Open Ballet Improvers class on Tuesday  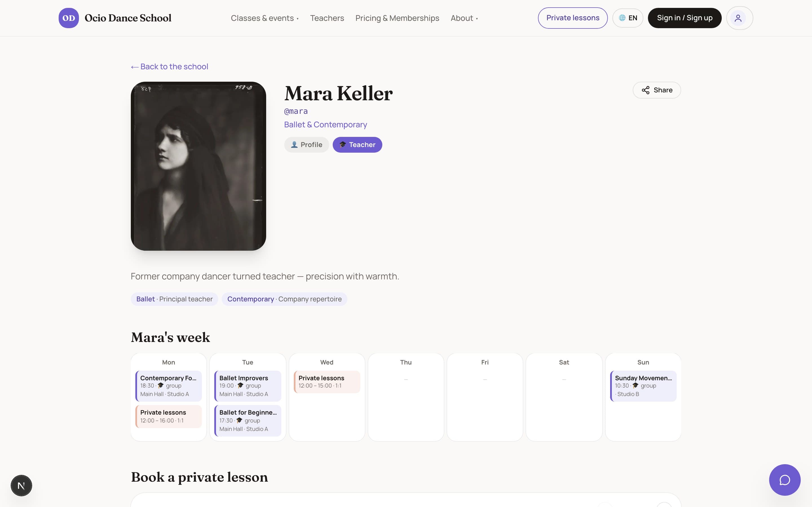point(248,386)
